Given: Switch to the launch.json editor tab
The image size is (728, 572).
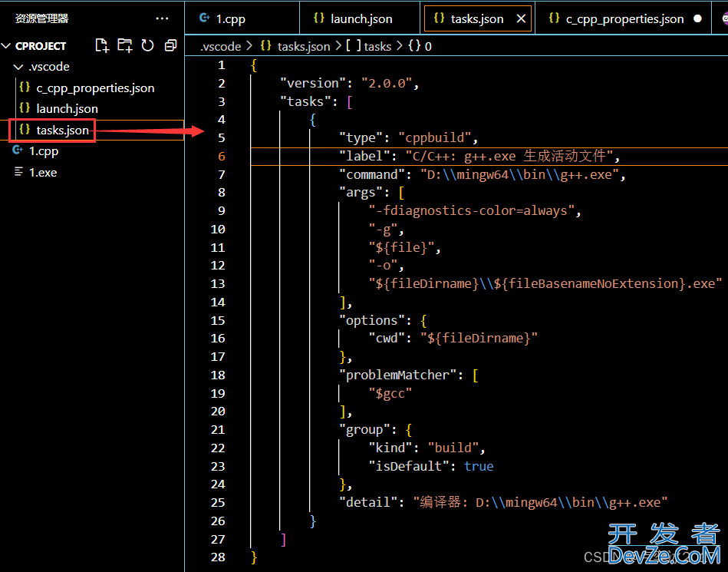Looking at the screenshot, I should [x=360, y=18].
